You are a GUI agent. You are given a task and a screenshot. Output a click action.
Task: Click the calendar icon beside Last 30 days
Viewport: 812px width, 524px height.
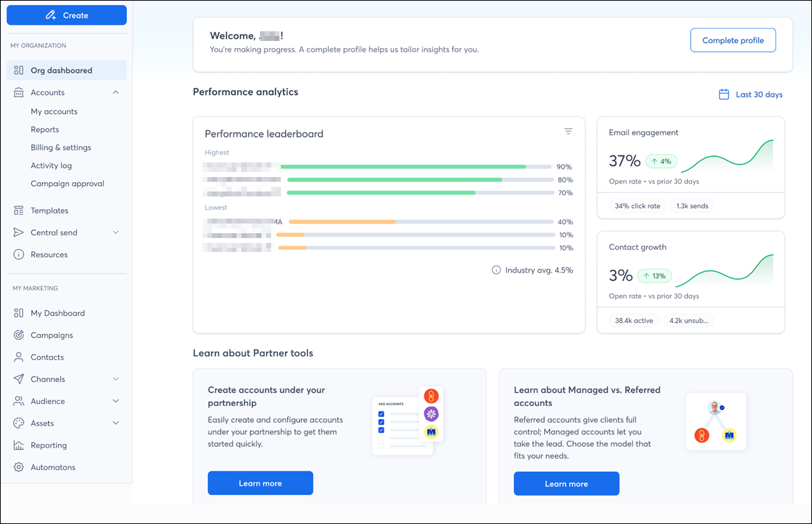point(724,94)
